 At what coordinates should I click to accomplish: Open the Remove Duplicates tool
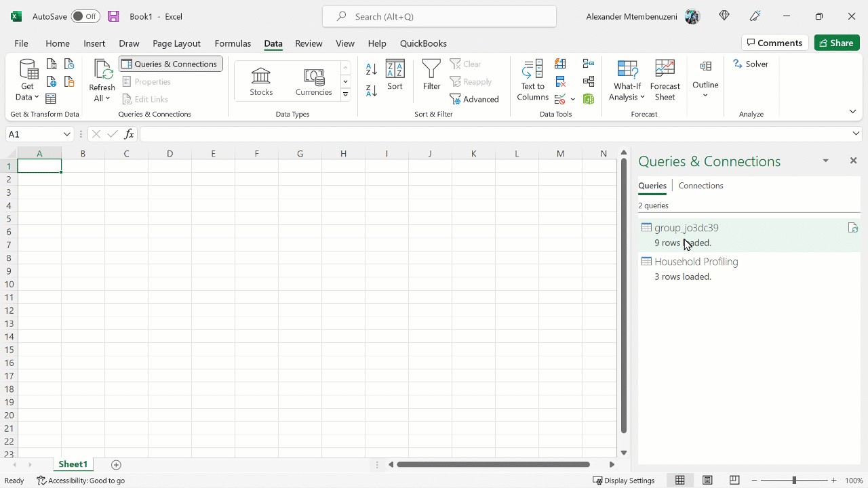(x=560, y=82)
